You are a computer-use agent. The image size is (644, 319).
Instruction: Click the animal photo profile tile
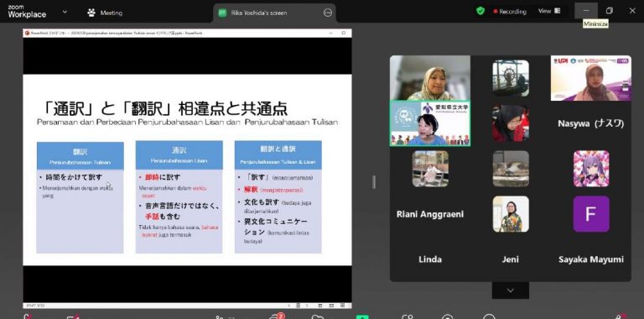coord(511,169)
